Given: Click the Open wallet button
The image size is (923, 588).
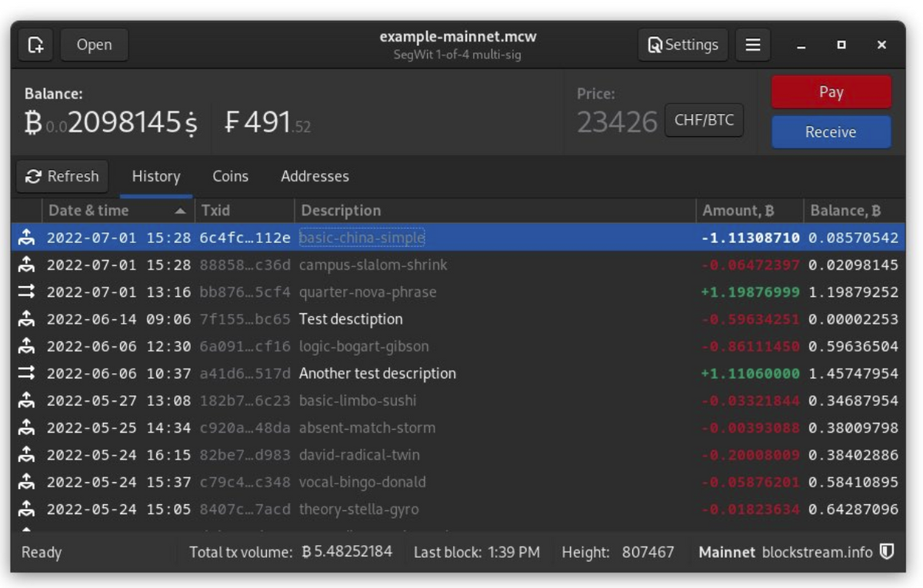Looking at the screenshot, I should (94, 45).
